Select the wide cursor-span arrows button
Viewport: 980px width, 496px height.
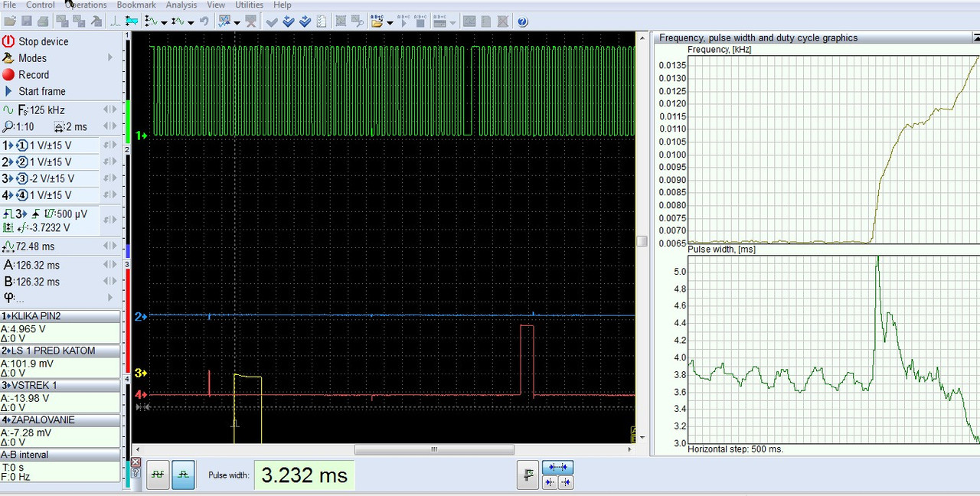pos(557,467)
